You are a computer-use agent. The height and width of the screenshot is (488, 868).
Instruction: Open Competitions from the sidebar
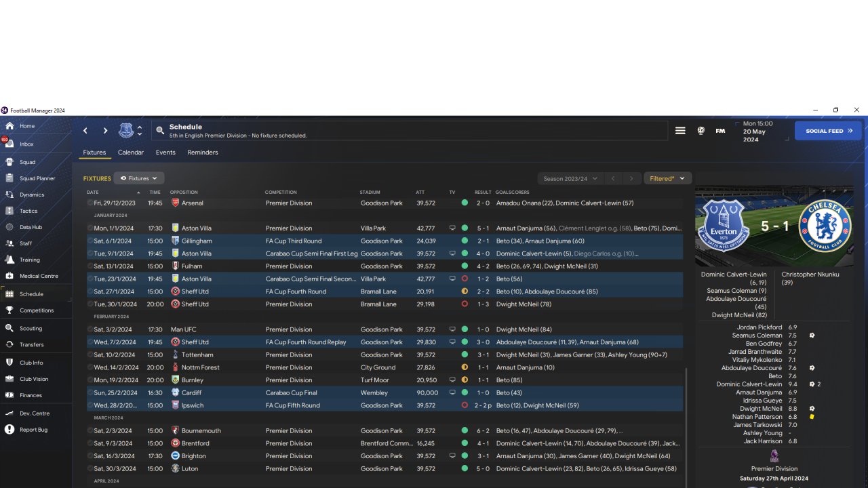pos(37,310)
